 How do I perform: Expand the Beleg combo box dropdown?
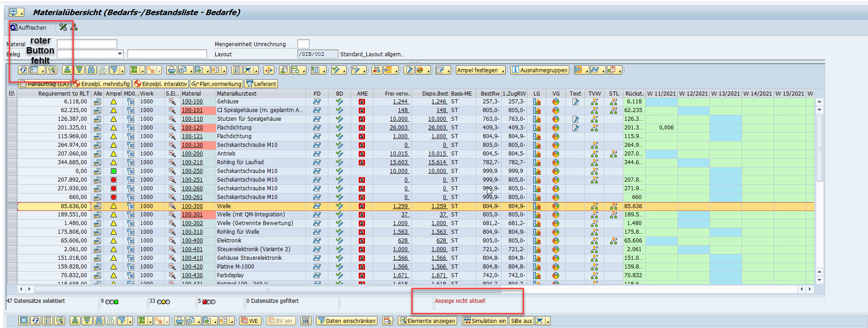click(x=120, y=54)
